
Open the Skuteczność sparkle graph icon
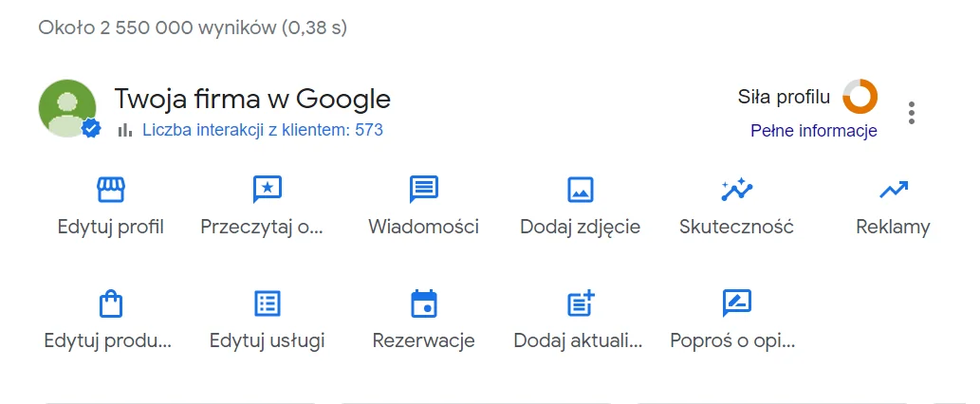pyautogui.click(x=737, y=190)
